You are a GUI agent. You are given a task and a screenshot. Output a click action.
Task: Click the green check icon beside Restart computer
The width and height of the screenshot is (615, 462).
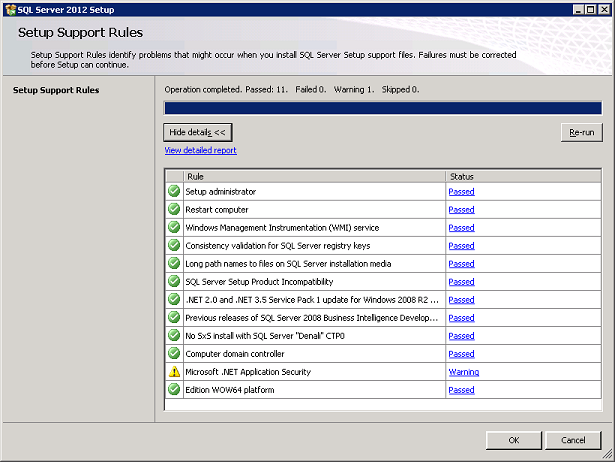(174, 209)
